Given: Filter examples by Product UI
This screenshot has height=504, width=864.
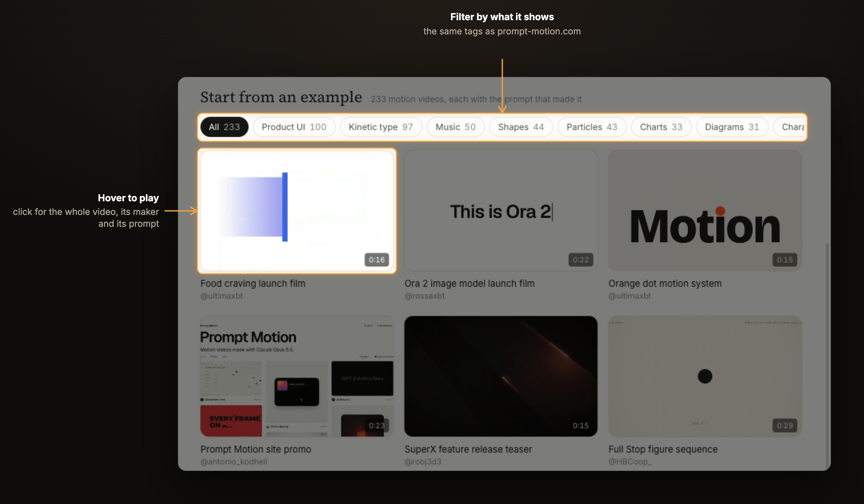Looking at the screenshot, I should [294, 127].
